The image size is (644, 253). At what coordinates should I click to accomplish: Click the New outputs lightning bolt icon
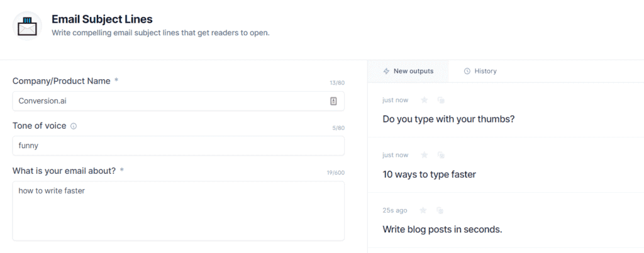click(386, 71)
